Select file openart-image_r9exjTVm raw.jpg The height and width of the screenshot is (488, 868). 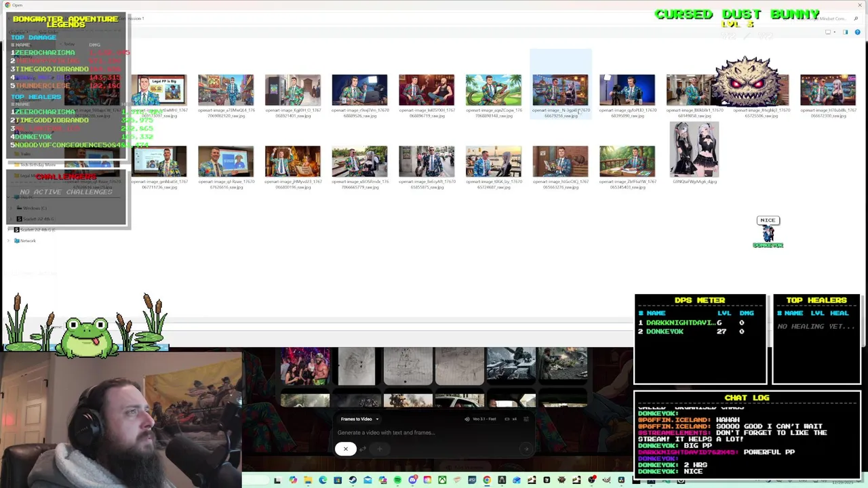359,96
